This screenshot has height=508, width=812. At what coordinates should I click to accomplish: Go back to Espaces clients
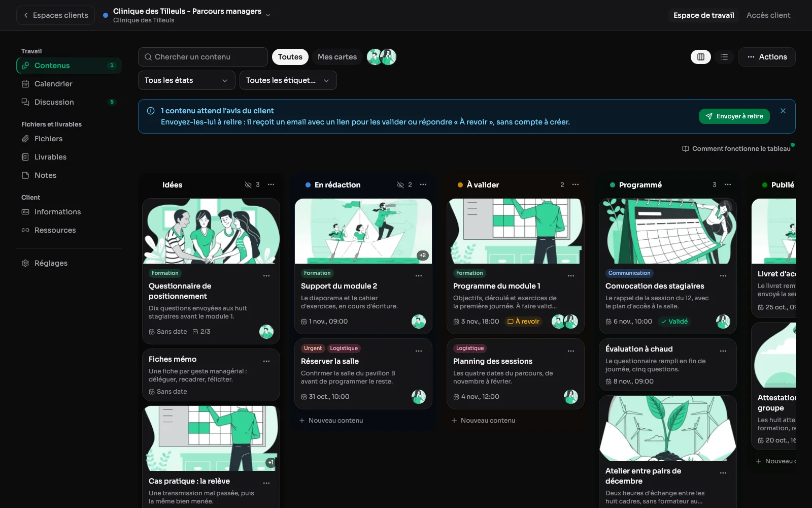(x=56, y=15)
